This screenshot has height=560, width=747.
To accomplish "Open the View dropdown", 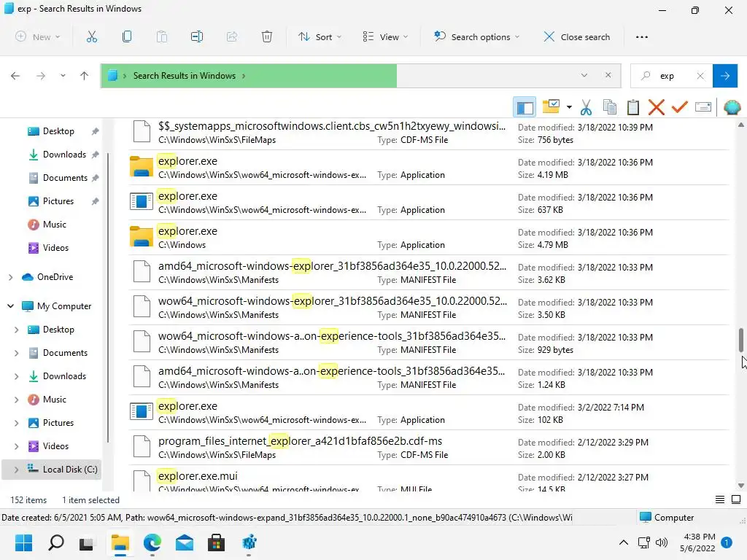I will point(385,36).
